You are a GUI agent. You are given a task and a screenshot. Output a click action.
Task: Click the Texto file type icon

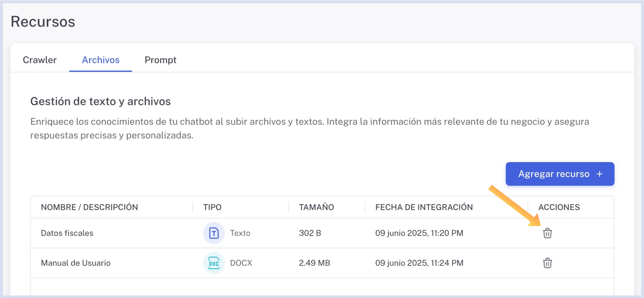click(214, 233)
